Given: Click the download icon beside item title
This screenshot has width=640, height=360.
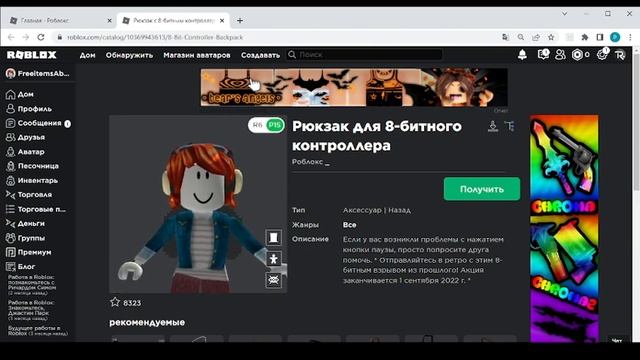Looking at the screenshot, I should coord(493,126).
